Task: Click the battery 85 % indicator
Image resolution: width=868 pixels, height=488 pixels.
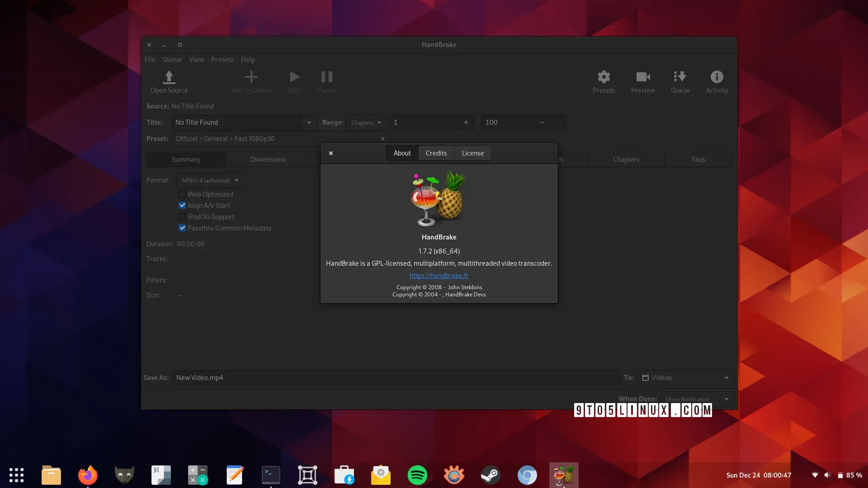Action: click(x=849, y=475)
